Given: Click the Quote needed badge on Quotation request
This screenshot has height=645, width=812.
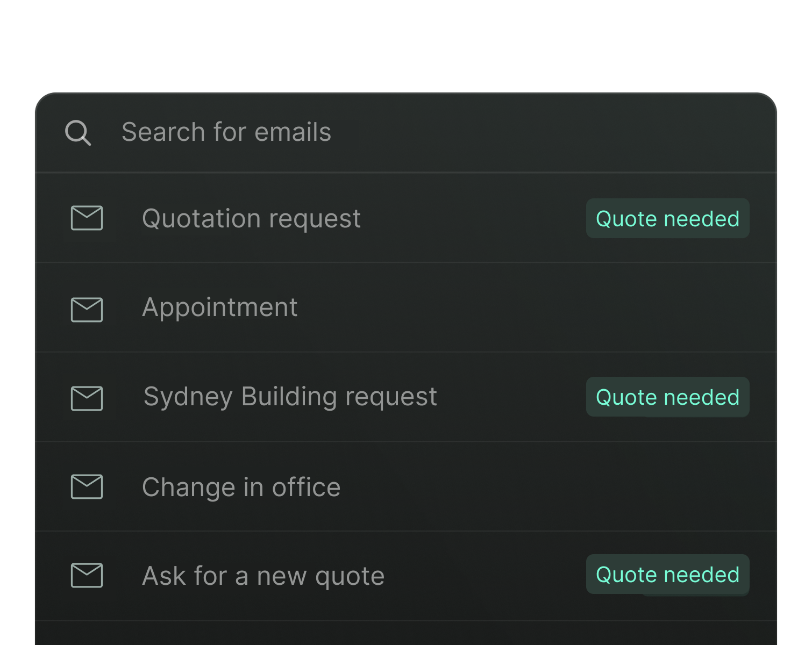Looking at the screenshot, I should [x=667, y=218].
